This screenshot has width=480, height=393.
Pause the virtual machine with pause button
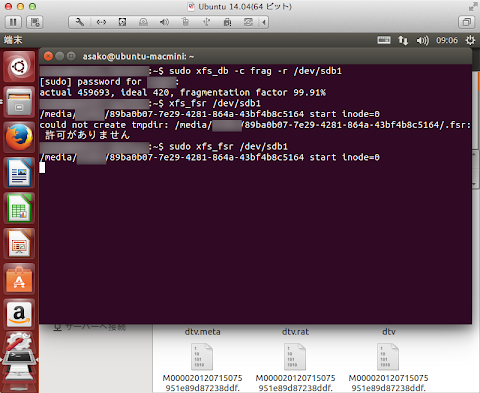coord(13,22)
